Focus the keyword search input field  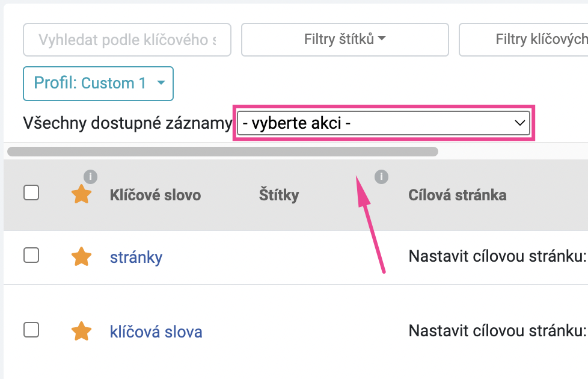[x=127, y=40]
